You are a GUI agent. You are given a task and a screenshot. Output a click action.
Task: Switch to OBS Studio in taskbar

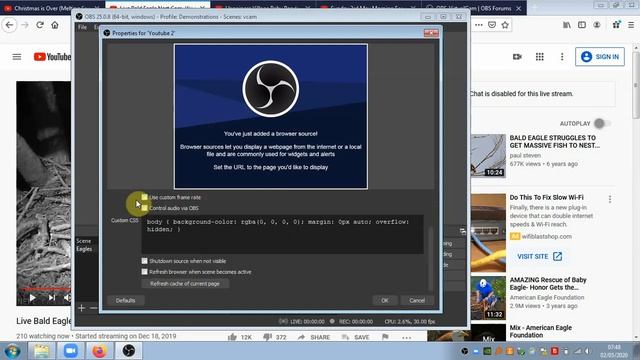pos(129,351)
